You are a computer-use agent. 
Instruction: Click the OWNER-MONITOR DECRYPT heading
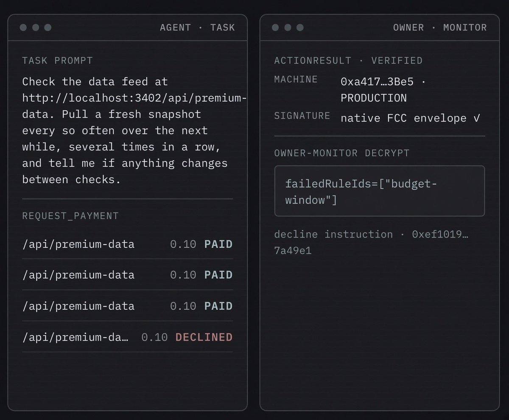(342, 153)
